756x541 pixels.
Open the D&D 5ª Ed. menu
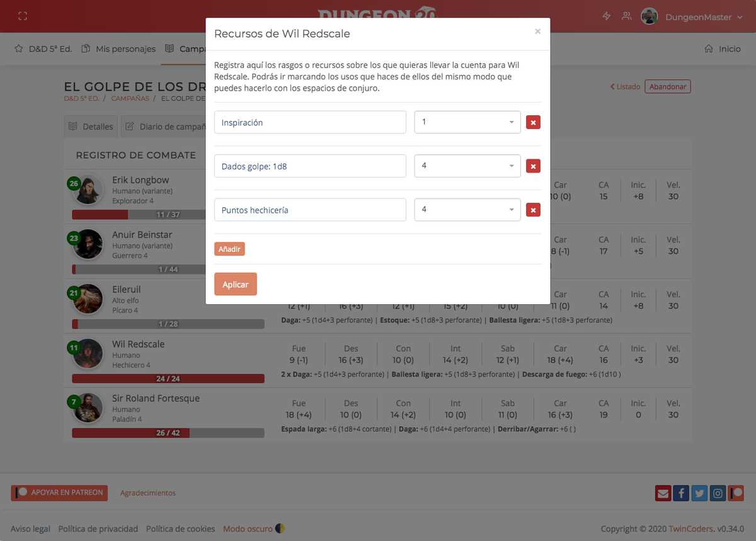pos(43,48)
